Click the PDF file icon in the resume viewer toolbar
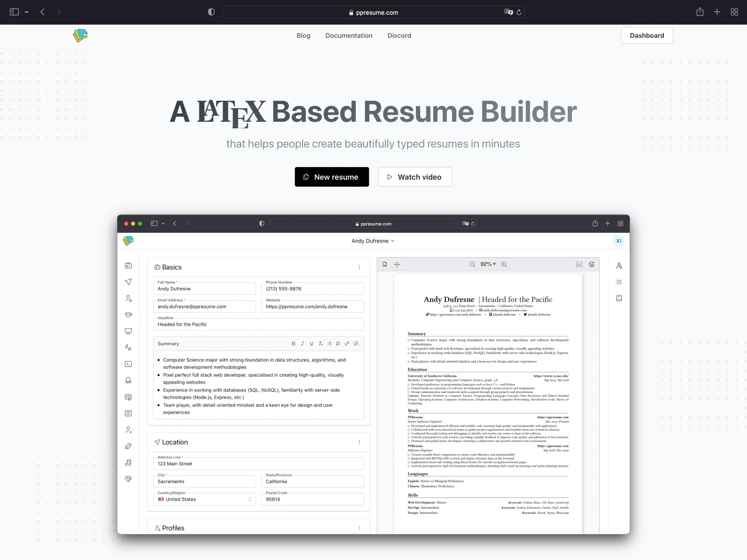 385,264
